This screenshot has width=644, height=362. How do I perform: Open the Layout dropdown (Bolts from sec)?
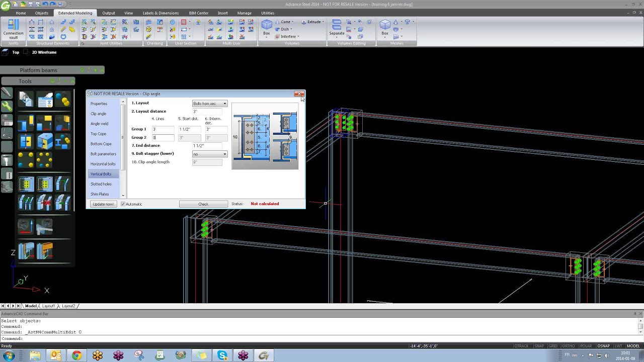(x=210, y=104)
